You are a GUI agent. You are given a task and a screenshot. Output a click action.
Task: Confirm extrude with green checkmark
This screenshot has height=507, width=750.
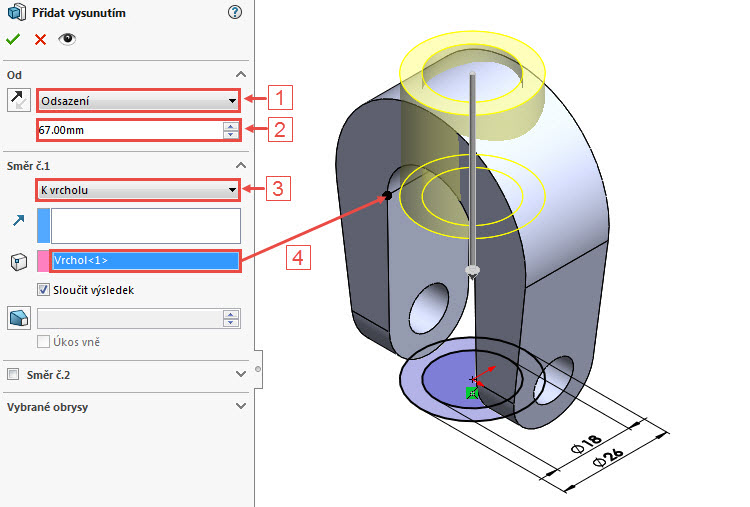point(13,39)
